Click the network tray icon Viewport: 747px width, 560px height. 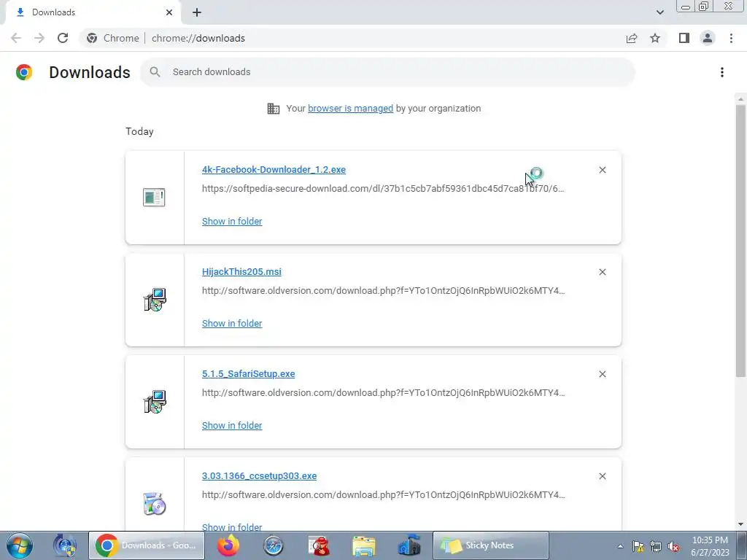click(656, 546)
